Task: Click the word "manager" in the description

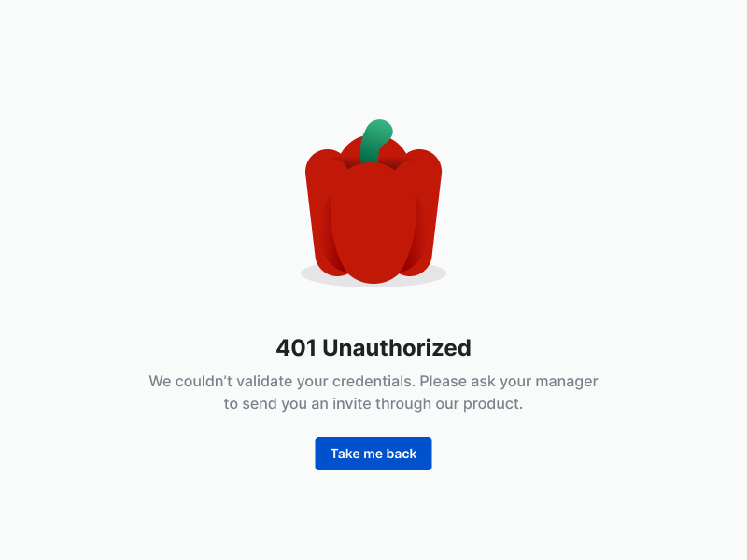Action: 567,382
